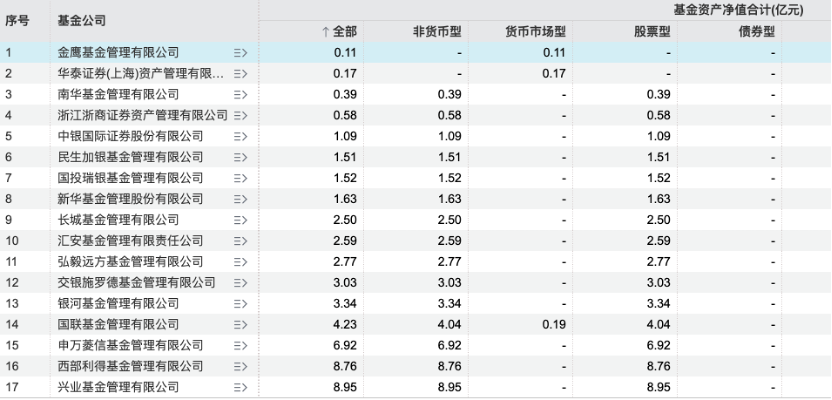Image resolution: width=832 pixels, height=400 pixels.
Task: Select company name 西部利得基金管理有限公司
Action: (x=131, y=366)
